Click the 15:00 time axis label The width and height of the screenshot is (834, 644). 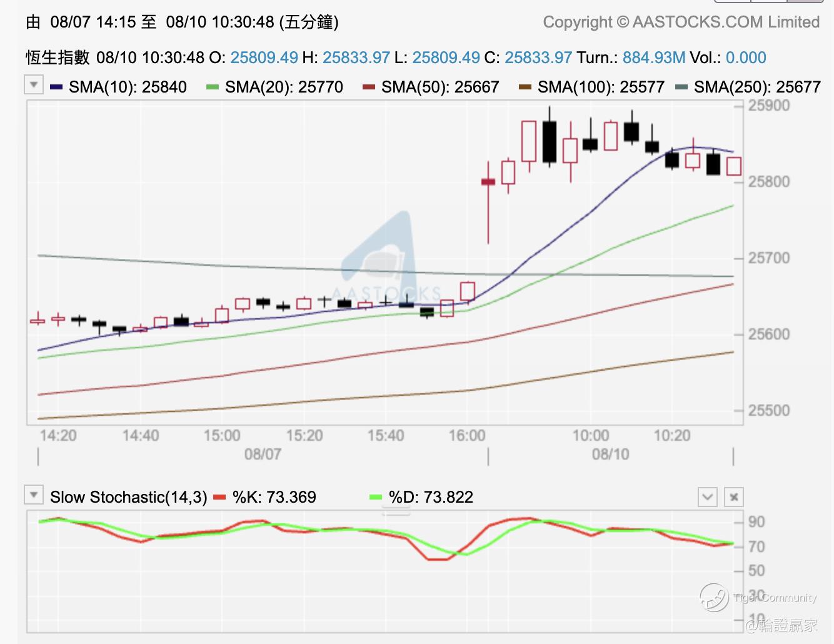(222, 435)
